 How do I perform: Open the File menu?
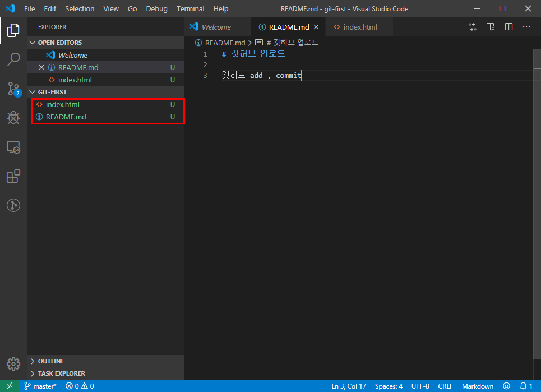tap(29, 8)
